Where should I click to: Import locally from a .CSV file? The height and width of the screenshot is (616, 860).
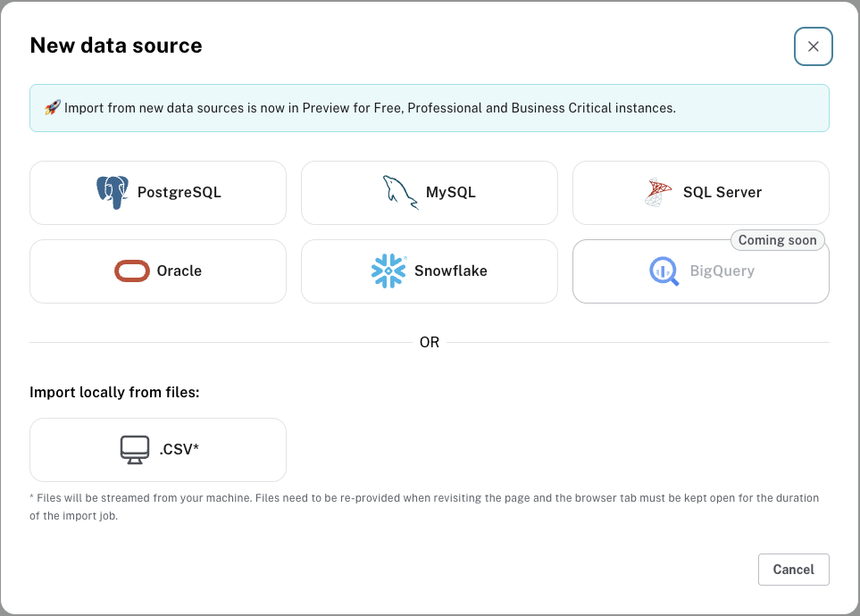click(x=158, y=450)
